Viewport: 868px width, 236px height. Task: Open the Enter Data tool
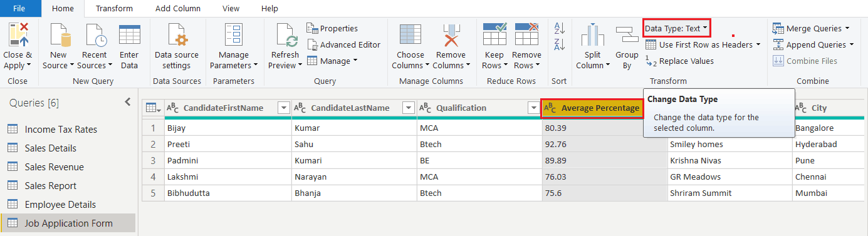(x=129, y=47)
